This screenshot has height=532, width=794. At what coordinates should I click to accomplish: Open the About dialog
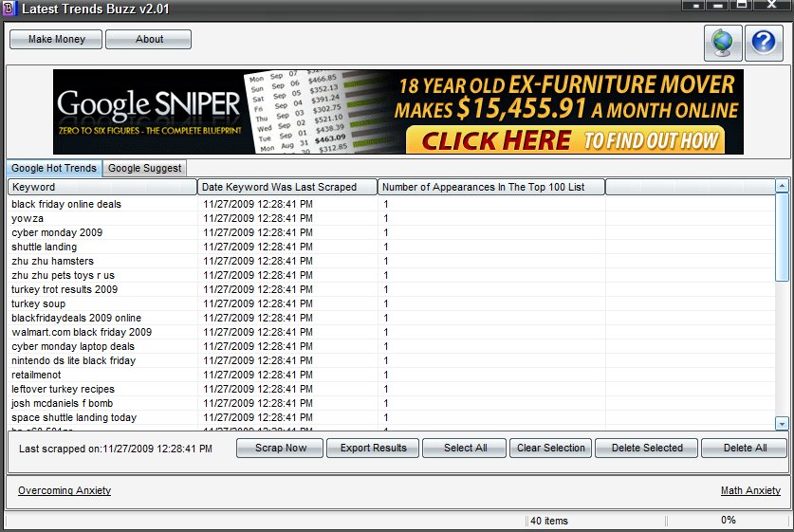[148, 40]
